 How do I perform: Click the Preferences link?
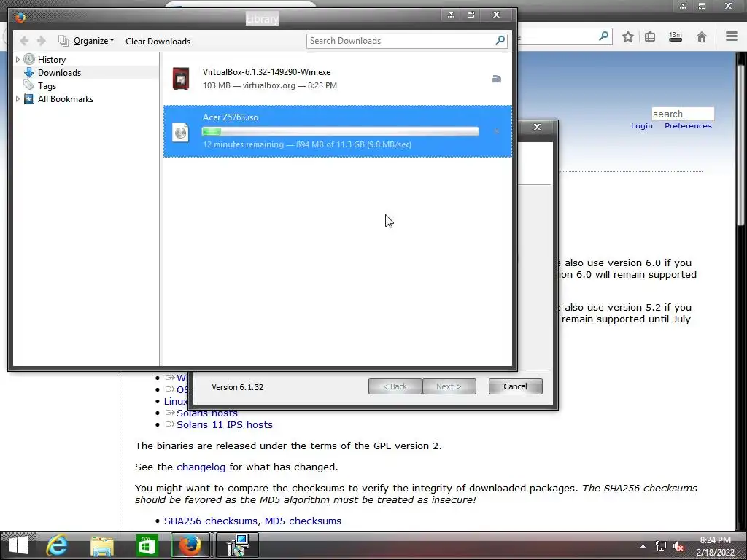point(688,125)
